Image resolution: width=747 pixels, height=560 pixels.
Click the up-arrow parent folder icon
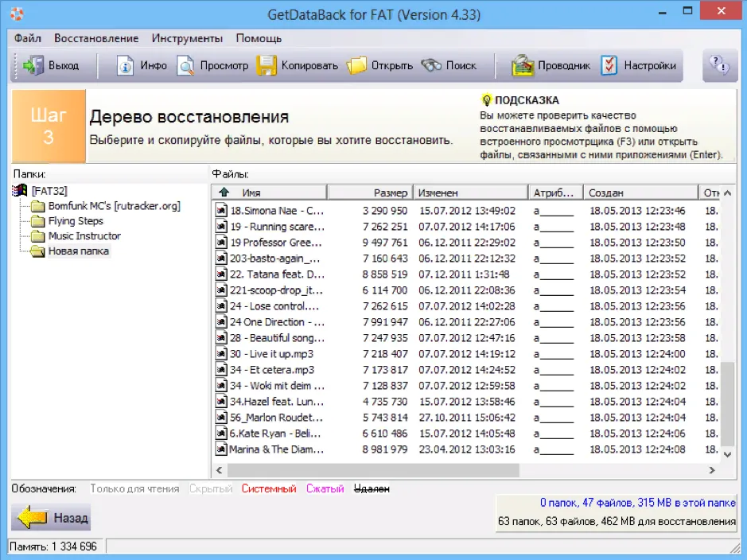point(224,192)
